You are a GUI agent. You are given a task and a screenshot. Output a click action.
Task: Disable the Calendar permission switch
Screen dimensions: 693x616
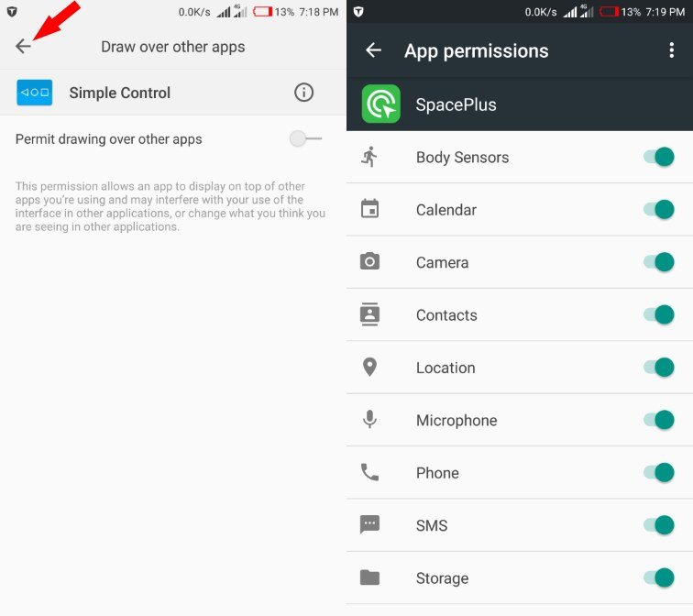click(x=658, y=209)
